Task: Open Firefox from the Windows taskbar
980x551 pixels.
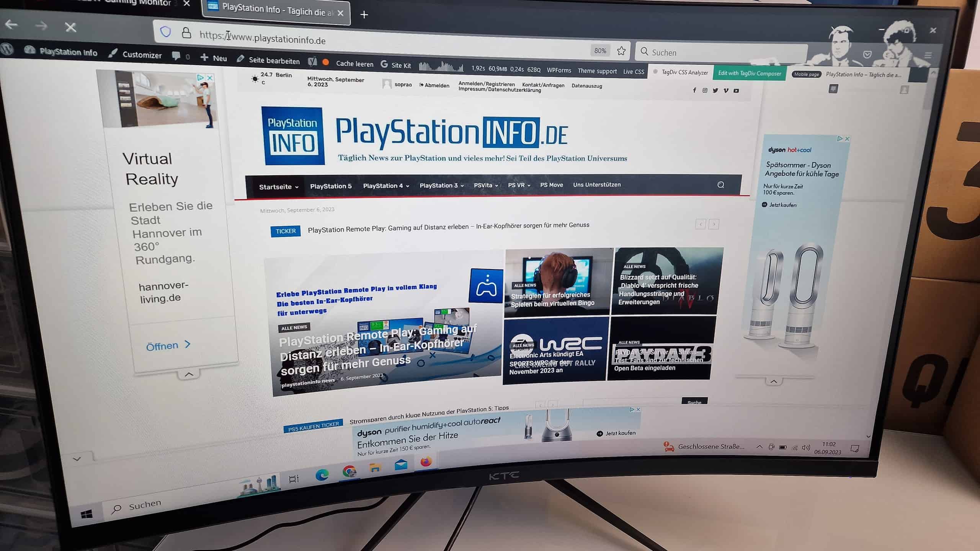Action: (426, 462)
